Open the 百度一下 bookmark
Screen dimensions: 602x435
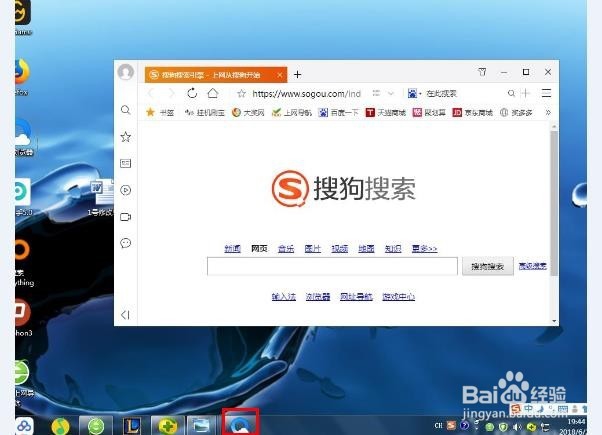(x=339, y=112)
